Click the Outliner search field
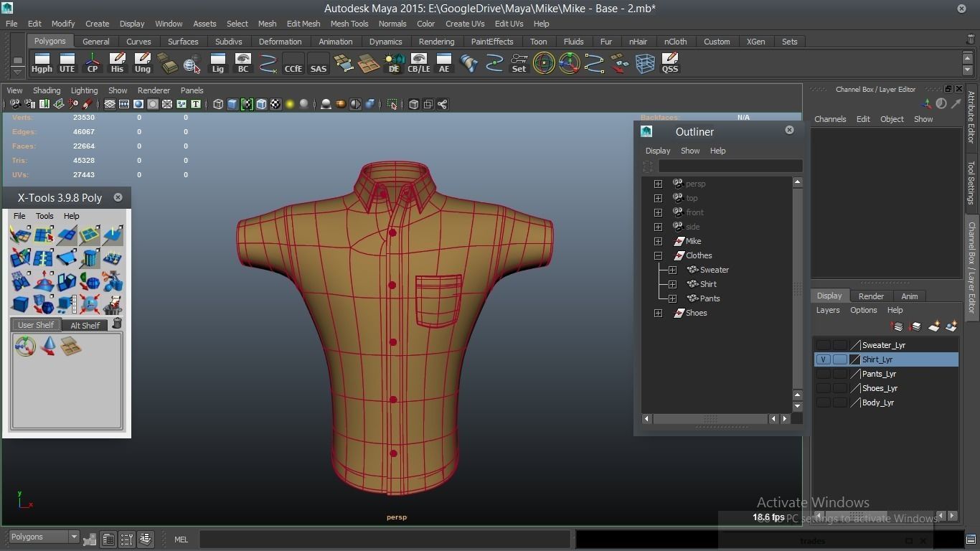980x551 pixels. [x=730, y=166]
